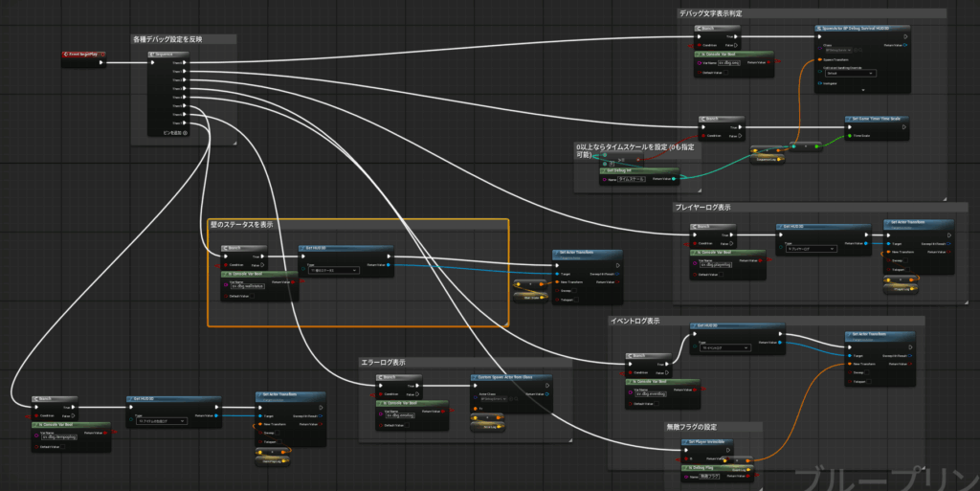
Task: Edit the sv.dbg.wallstatus Var Name field
Action: coord(248,286)
